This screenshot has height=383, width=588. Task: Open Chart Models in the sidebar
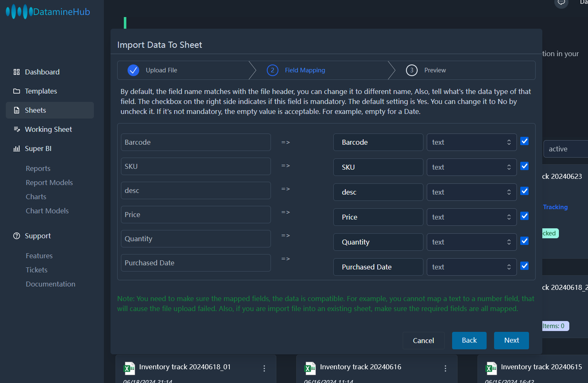(47, 211)
